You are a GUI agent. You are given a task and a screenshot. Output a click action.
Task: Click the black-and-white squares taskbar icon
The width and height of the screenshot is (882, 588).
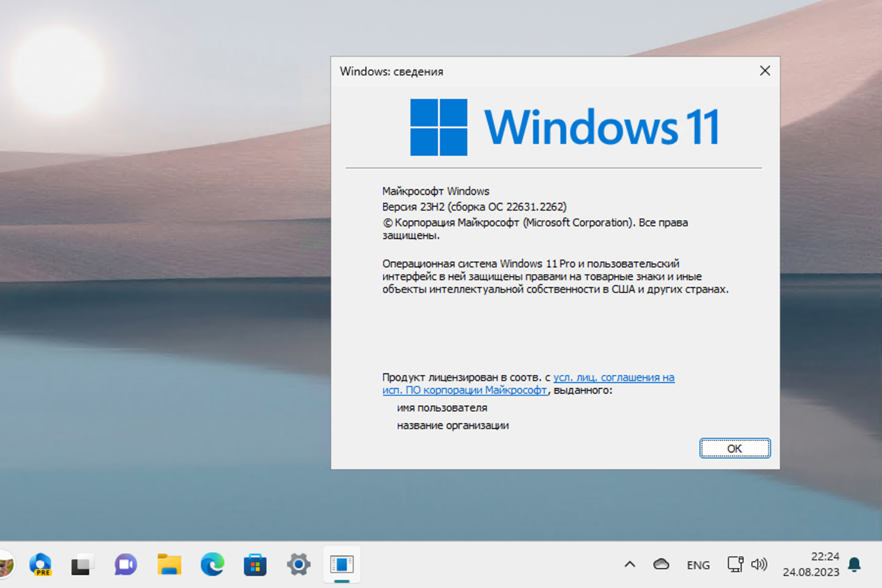pyautogui.click(x=81, y=563)
